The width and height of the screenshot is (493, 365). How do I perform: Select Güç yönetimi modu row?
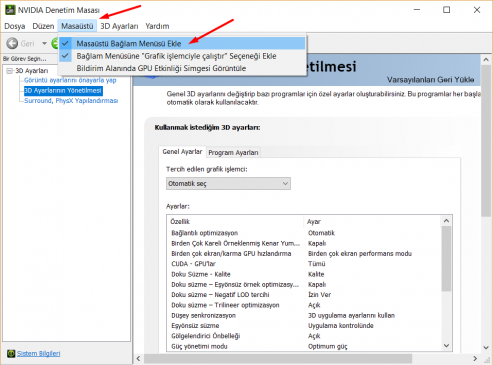[304, 346]
